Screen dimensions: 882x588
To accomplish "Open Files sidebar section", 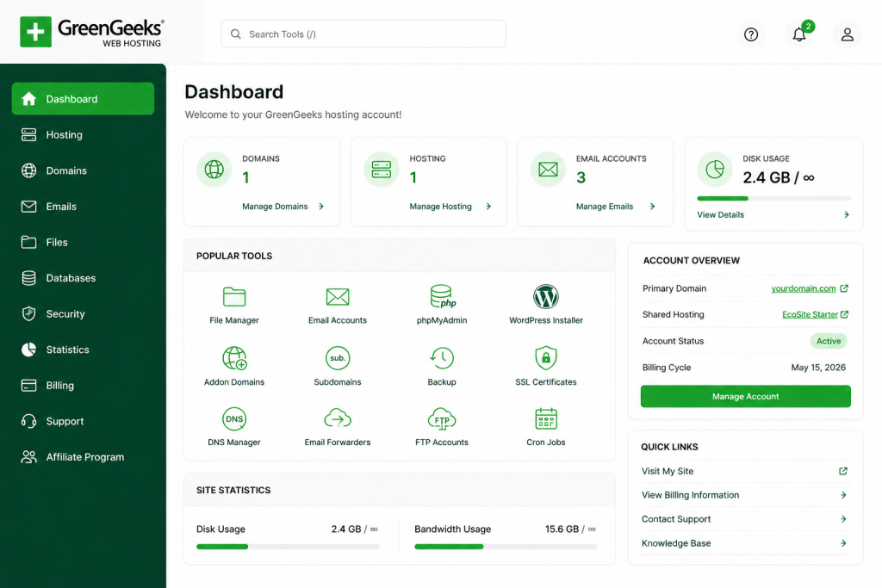I will click(84, 242).
